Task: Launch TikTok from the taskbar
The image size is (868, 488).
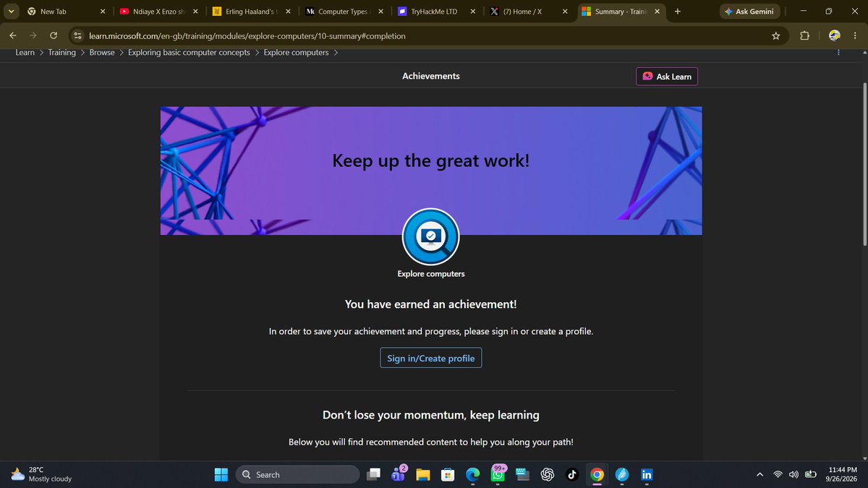Action: click(x=572, y=474)
